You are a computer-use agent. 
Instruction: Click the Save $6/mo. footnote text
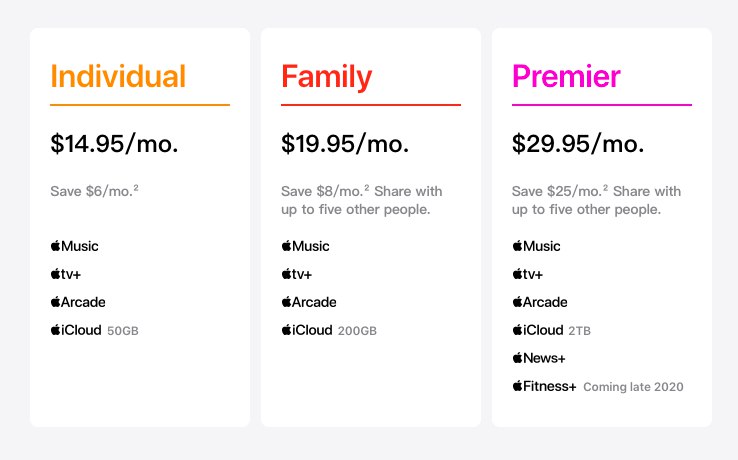click(94, 191)
